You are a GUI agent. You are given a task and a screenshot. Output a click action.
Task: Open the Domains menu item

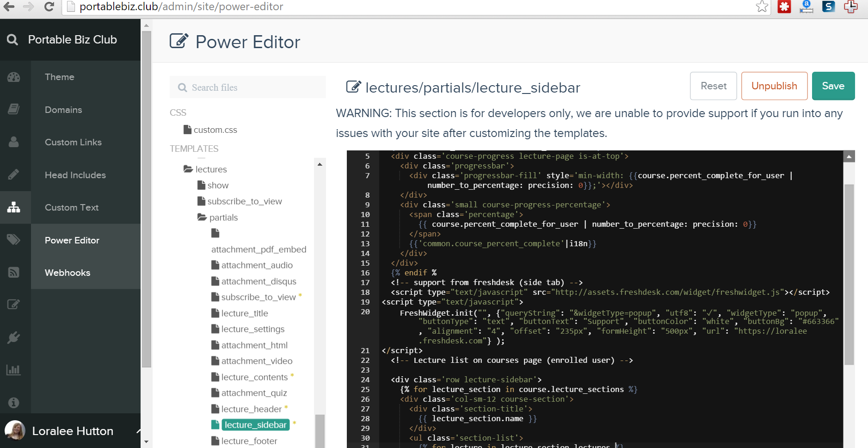pos(63,110)
